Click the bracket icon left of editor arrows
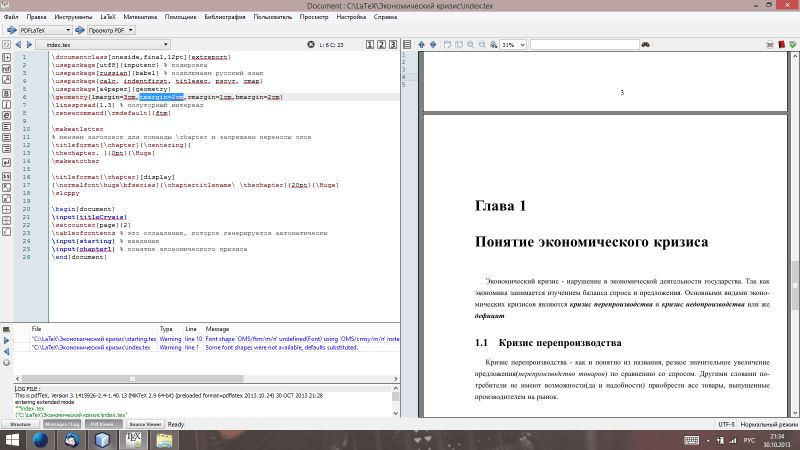Image resolution: width=800 pixels, height=450 pixels. [6, 44]
